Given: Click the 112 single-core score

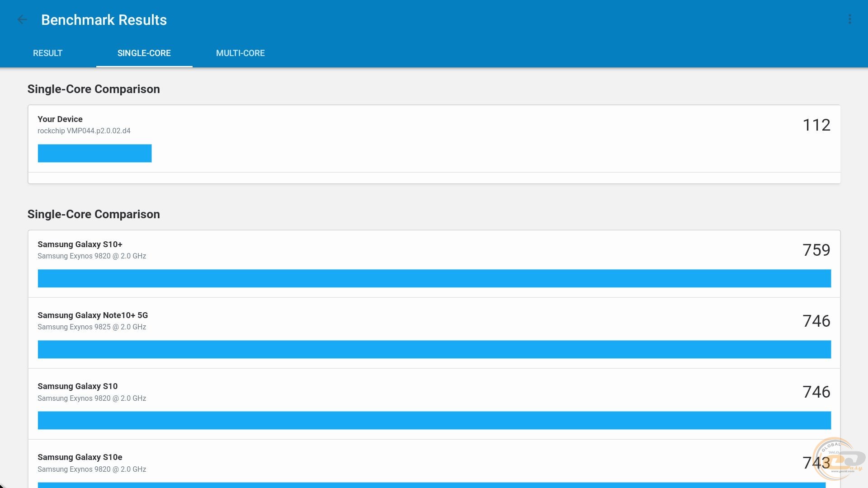Looking at the screenshot, I should pos(816,125).
